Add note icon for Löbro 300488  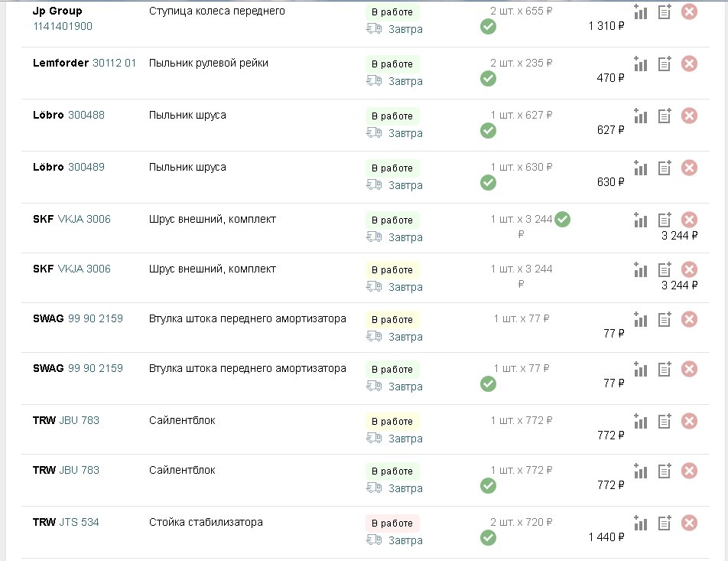(x=665, y=116)
